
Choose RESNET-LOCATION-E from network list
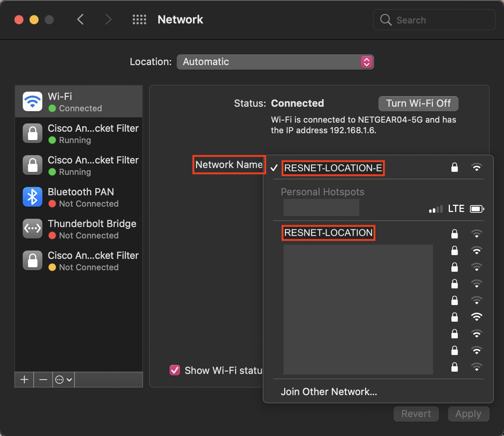[x=333, y=168]
